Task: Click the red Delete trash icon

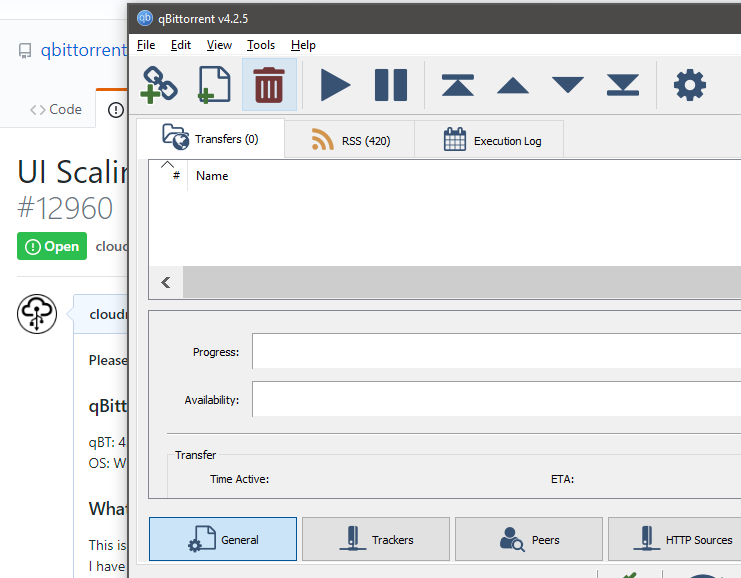Action: click(x=269, y=85)
